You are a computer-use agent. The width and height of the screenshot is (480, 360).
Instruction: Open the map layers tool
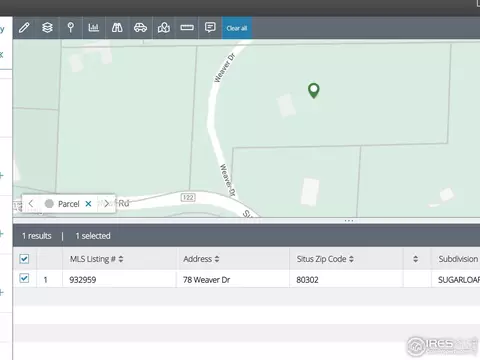(x=47, y=28)
